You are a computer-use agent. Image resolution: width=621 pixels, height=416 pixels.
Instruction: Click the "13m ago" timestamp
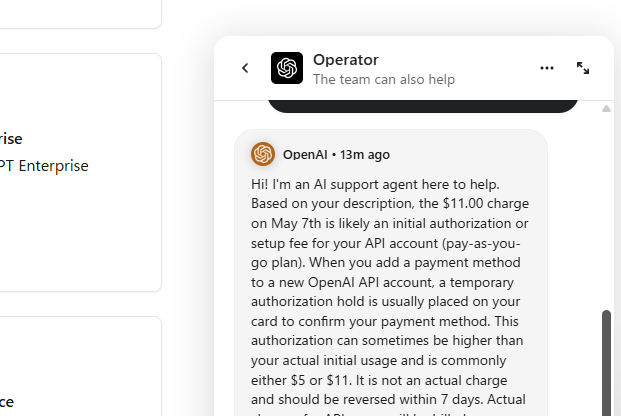[x=365, y=155]
